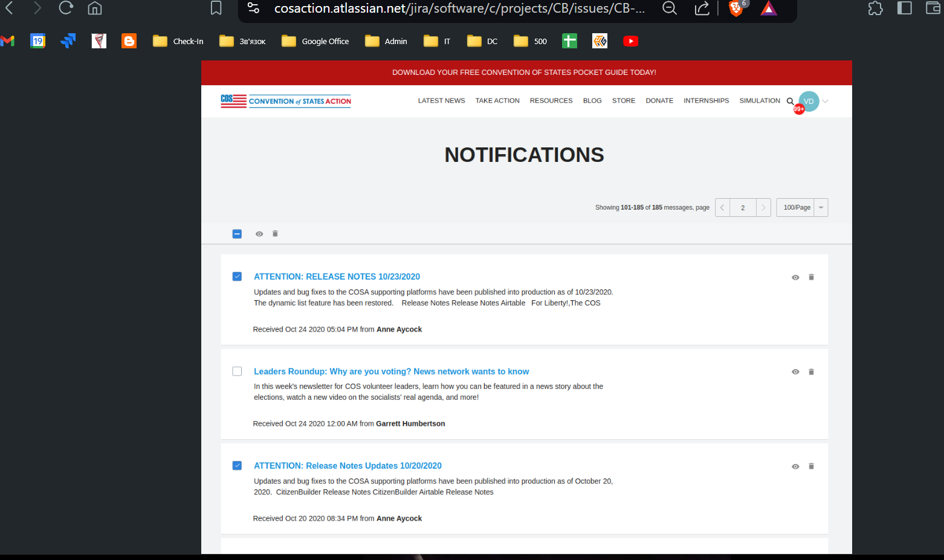Click bulk delete trash icon above list

tap(275, 234)
